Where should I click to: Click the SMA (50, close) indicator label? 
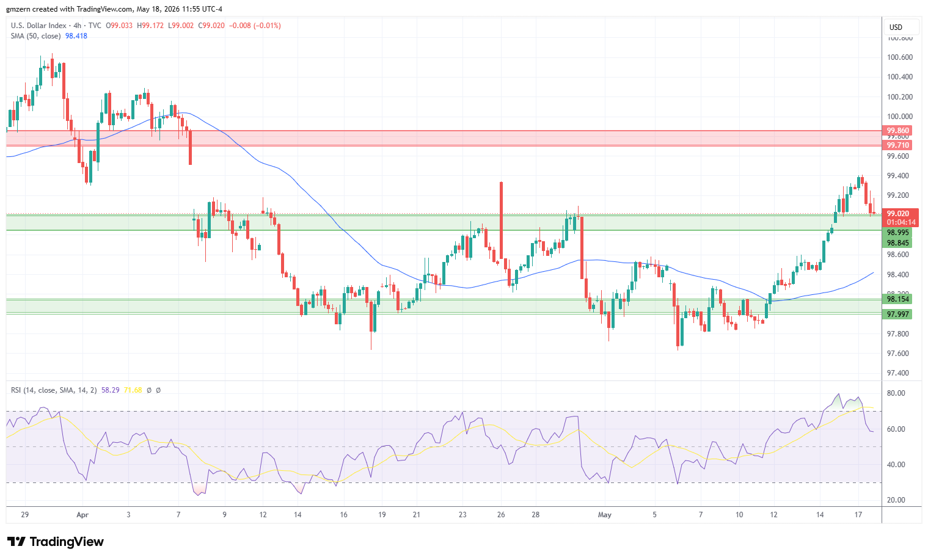pyautogui.click(x=35, y=36)
